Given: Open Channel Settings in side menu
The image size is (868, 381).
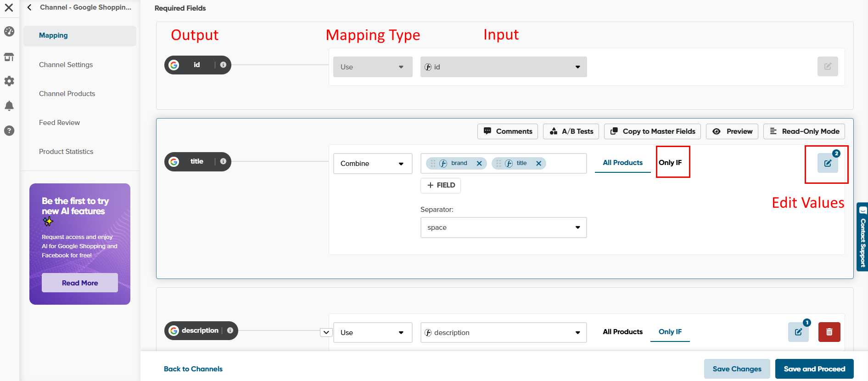Looking at the screenshot, I should pos(66,65).
